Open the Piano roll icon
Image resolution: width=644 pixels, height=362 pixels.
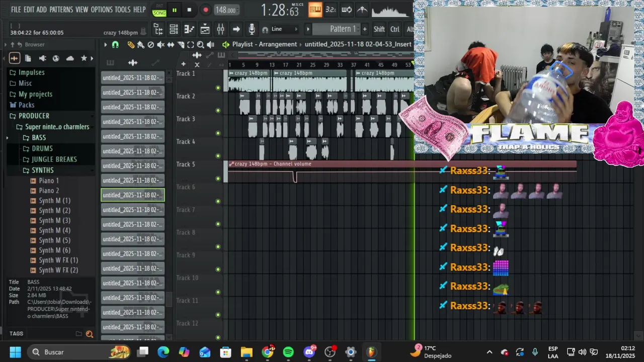point(189,29)
